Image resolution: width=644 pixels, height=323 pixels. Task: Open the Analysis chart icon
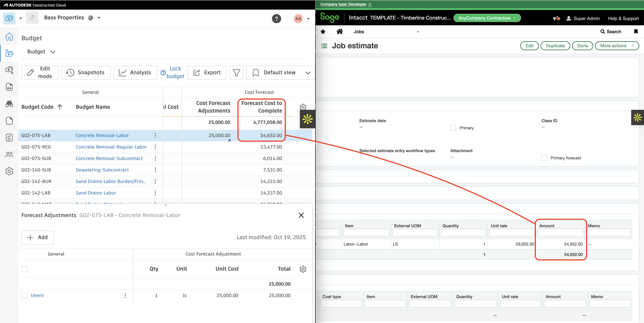coord(123,72)
